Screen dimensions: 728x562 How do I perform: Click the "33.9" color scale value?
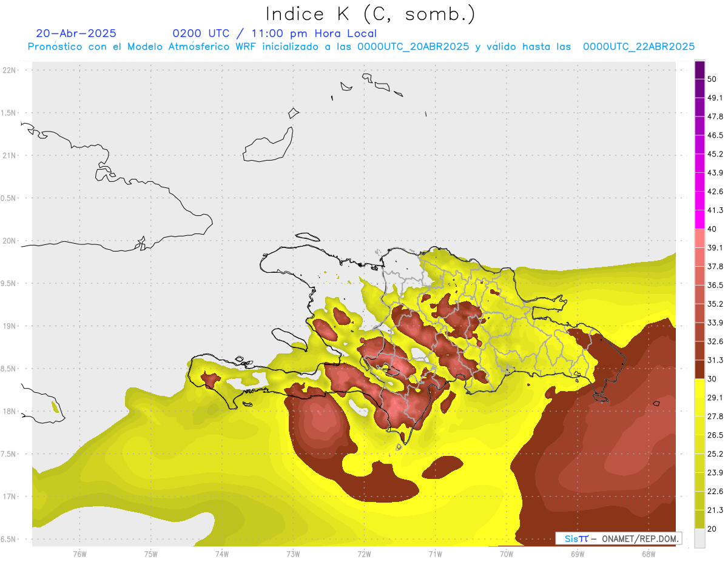pyautogui.click(x=715, y=323)
